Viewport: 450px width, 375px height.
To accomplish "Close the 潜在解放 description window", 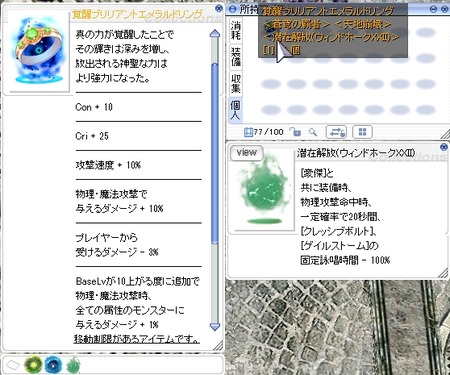I will coord(444,147).
